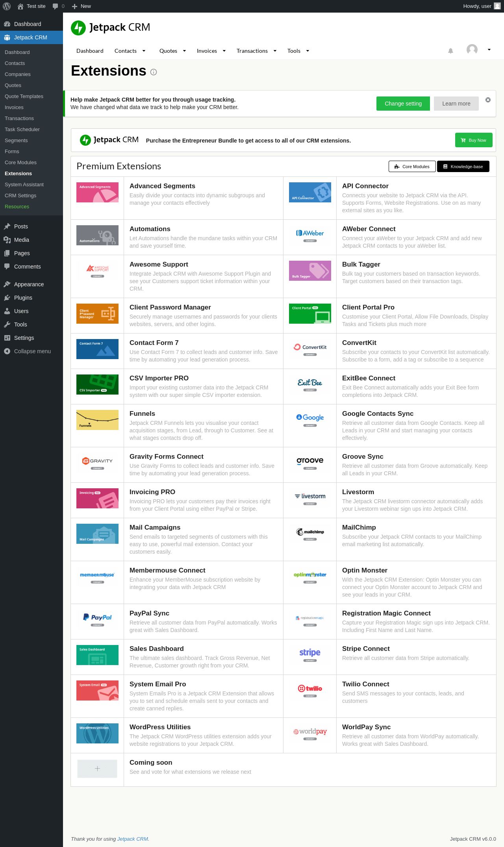Click the WorldPay Sync logo
The height and width of the screenshot is (847, 504).
tap(310, 733)
